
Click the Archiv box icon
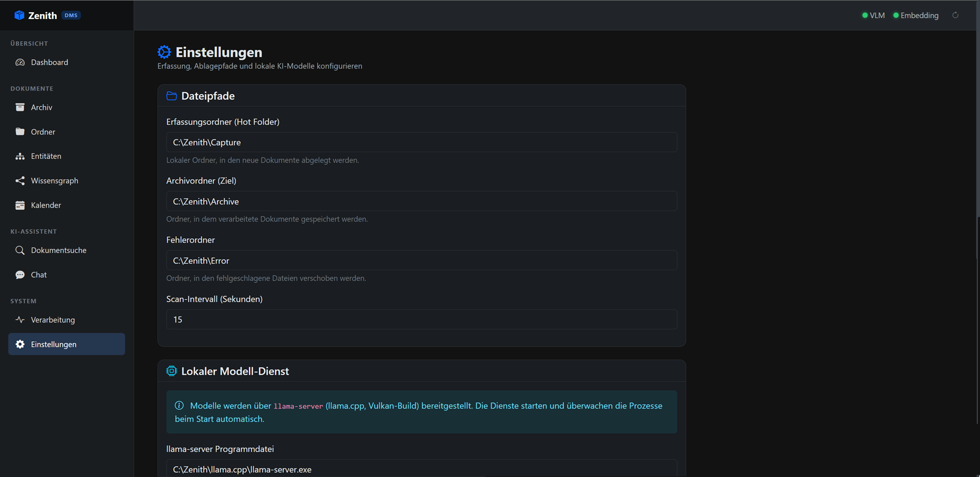pos(20,107)
